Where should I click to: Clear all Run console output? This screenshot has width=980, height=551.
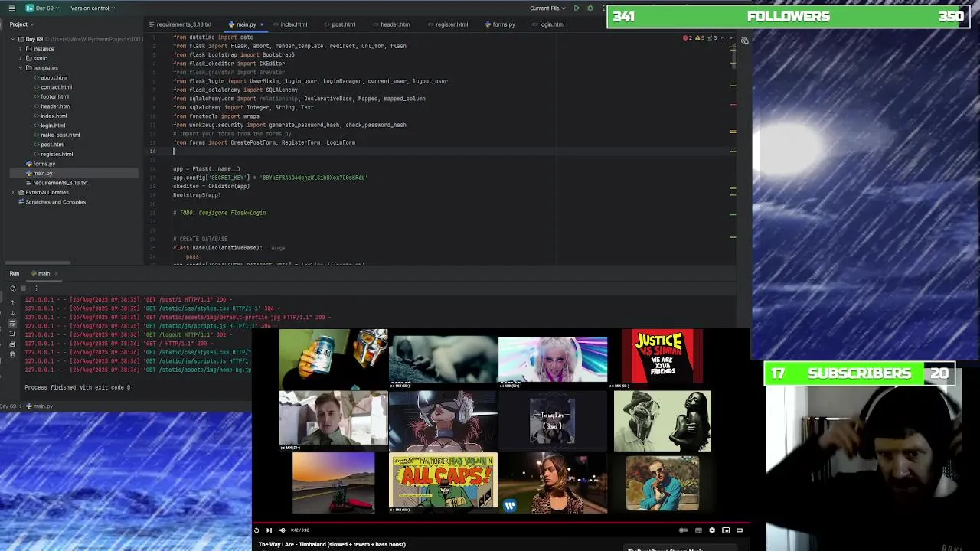[x=12, y=355]
